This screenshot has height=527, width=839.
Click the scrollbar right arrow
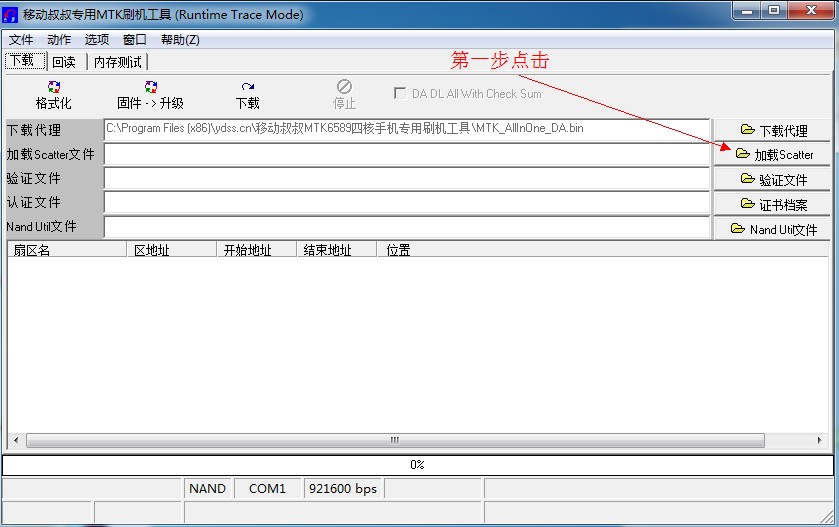tap(820, 440)
